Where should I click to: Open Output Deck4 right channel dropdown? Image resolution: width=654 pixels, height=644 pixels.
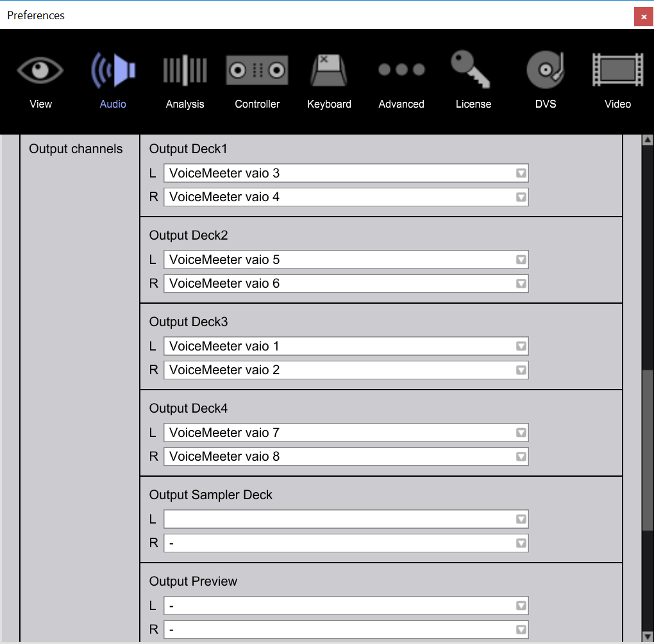tap(346, 456)
